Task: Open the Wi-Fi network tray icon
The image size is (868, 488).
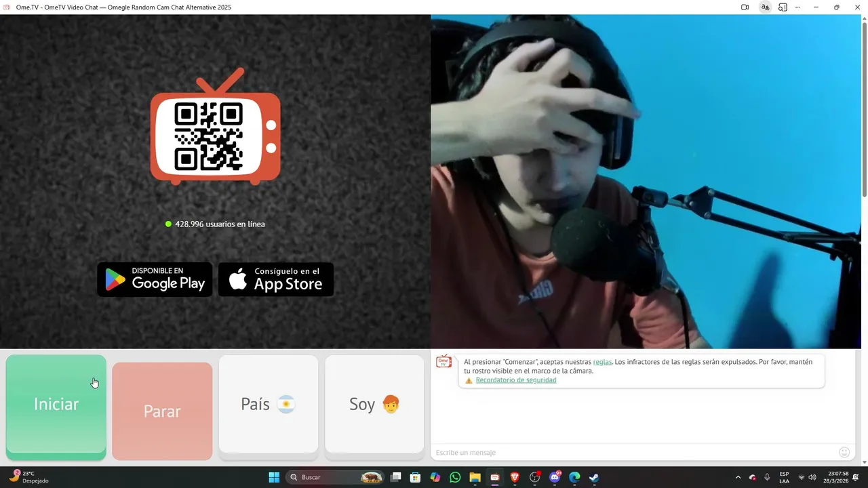Action: point(801,477)
